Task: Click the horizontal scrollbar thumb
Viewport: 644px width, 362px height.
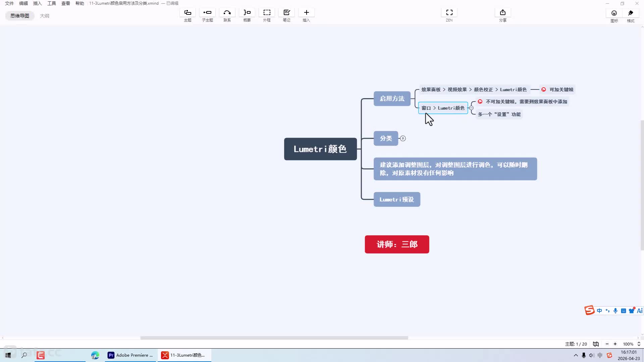Action: pos(274,338)
